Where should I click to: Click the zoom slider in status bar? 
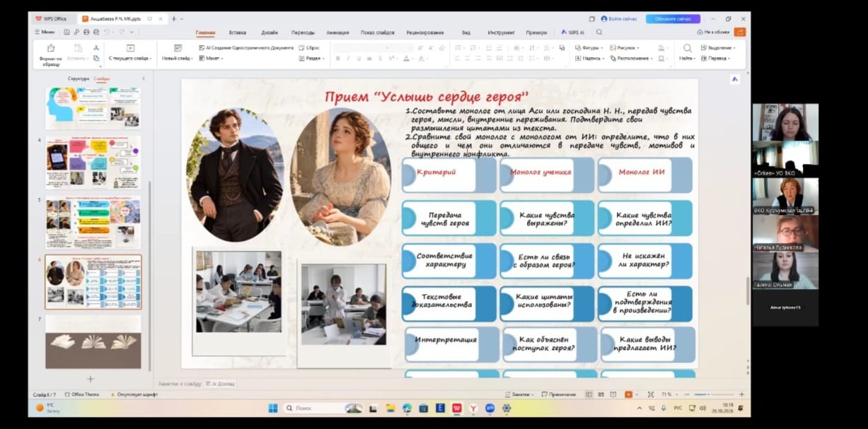(x=710, y=394)
